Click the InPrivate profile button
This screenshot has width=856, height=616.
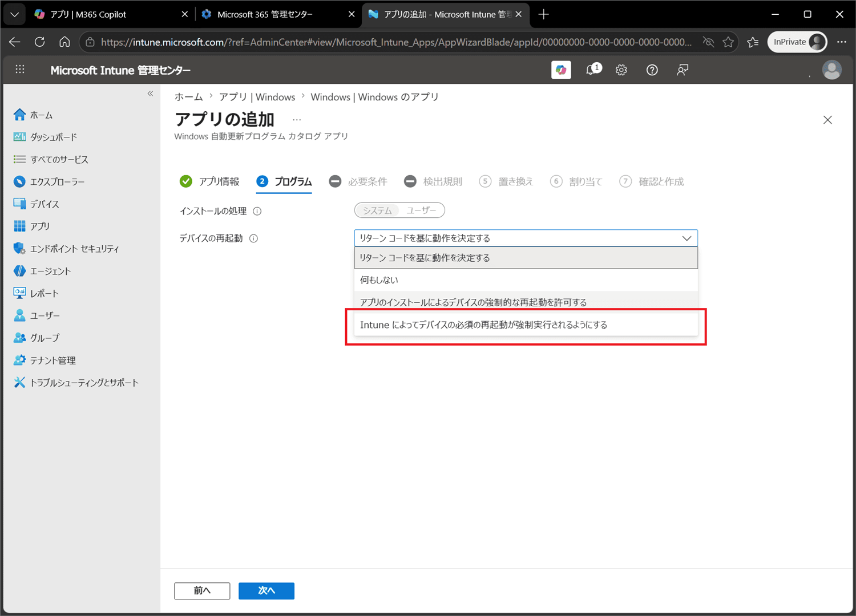(x=797, y=42)
